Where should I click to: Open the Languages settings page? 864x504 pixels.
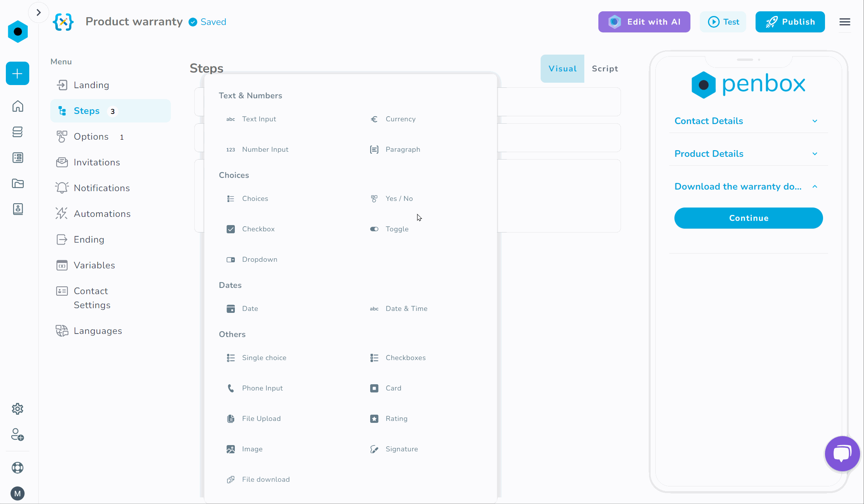98,330
